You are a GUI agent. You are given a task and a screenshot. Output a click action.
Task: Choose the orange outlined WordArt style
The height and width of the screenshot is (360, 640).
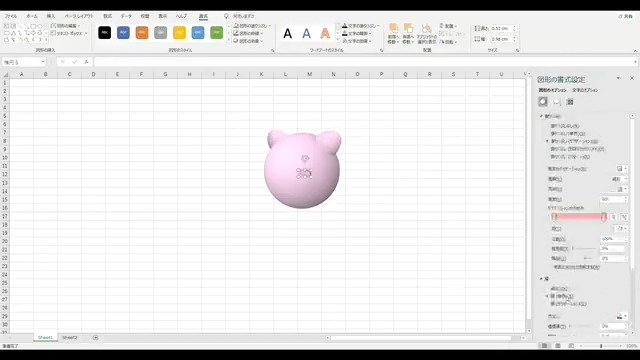coord(325,33)
